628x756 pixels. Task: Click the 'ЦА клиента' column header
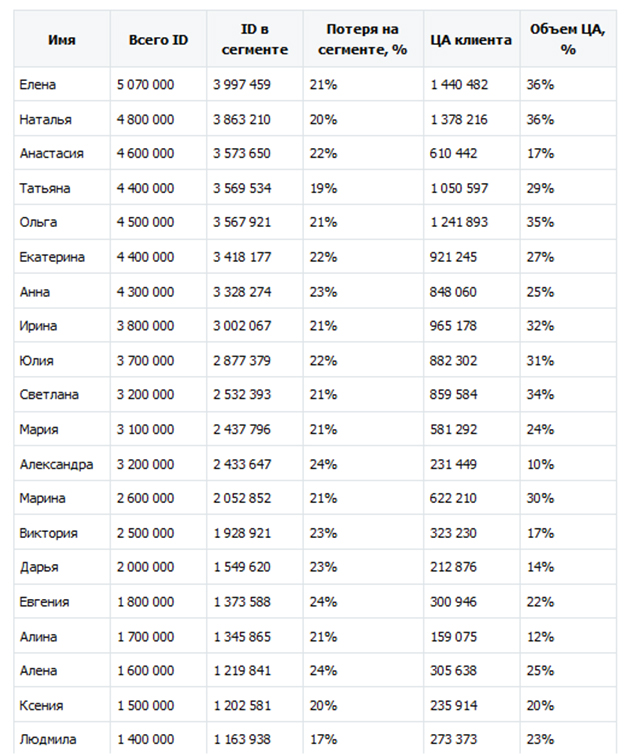tap(471, 39)
